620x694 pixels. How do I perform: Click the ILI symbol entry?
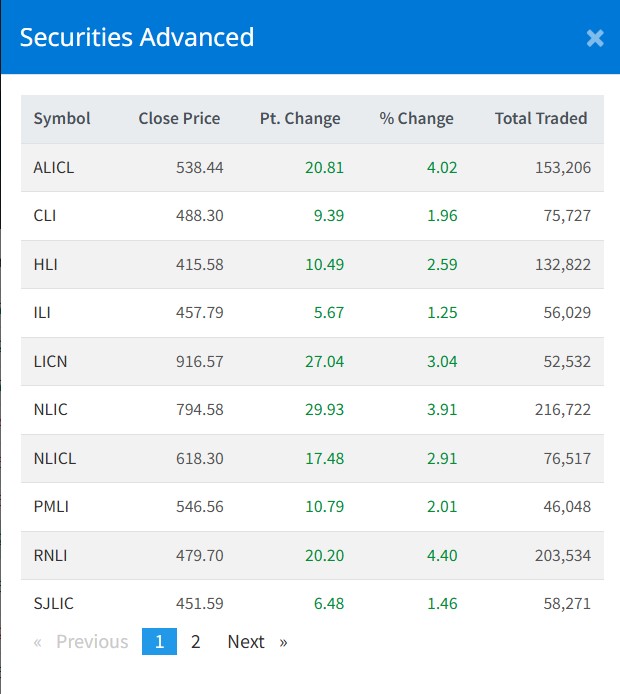coord(42,313)
